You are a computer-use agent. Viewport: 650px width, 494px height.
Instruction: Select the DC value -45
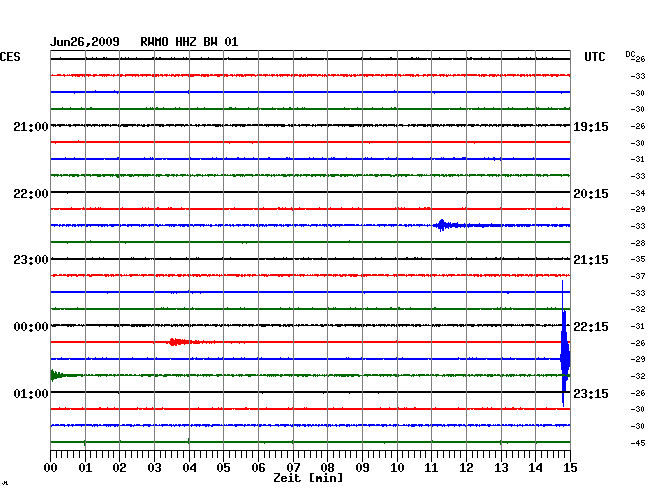click(x=638, y=443)
